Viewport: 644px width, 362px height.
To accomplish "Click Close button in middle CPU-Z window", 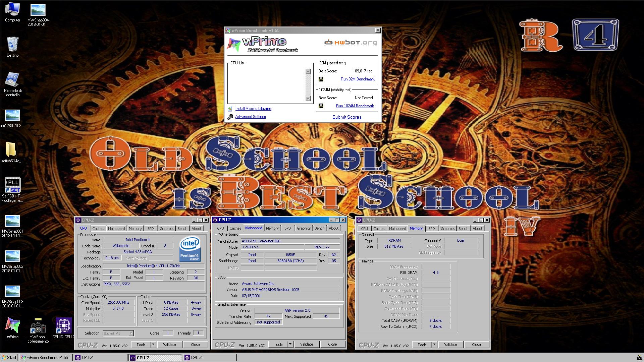I will (x=332, y=344).
